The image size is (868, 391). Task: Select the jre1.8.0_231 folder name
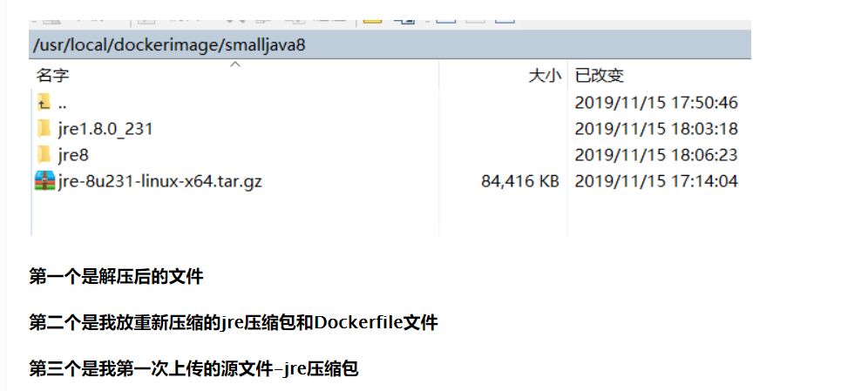click(x=105, y=129)
